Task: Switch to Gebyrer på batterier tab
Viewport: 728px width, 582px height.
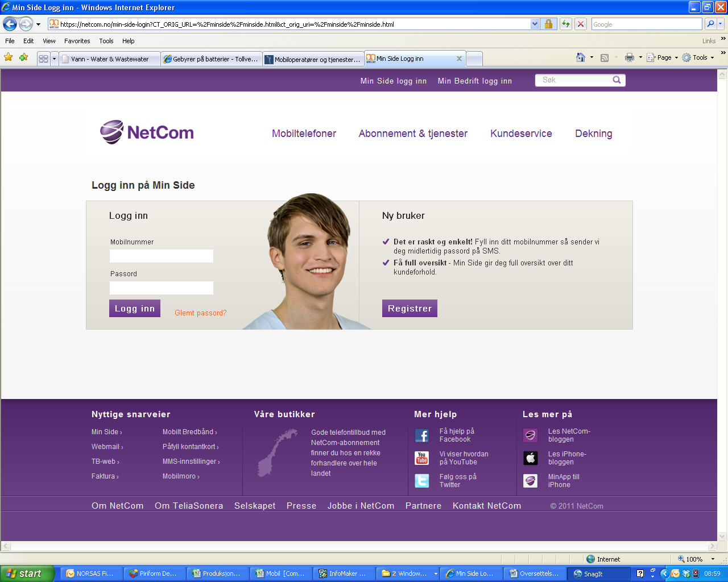Action: click(212, 59)
